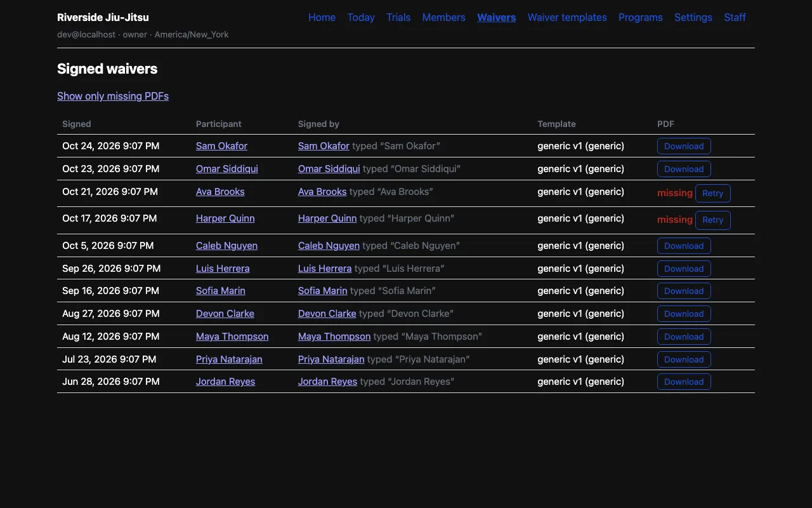Download Jordan Reyes's waiver PDF

684,382
